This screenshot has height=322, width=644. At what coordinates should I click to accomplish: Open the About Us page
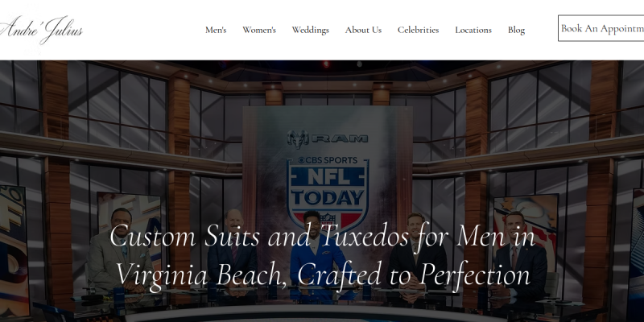coord(363,30)
